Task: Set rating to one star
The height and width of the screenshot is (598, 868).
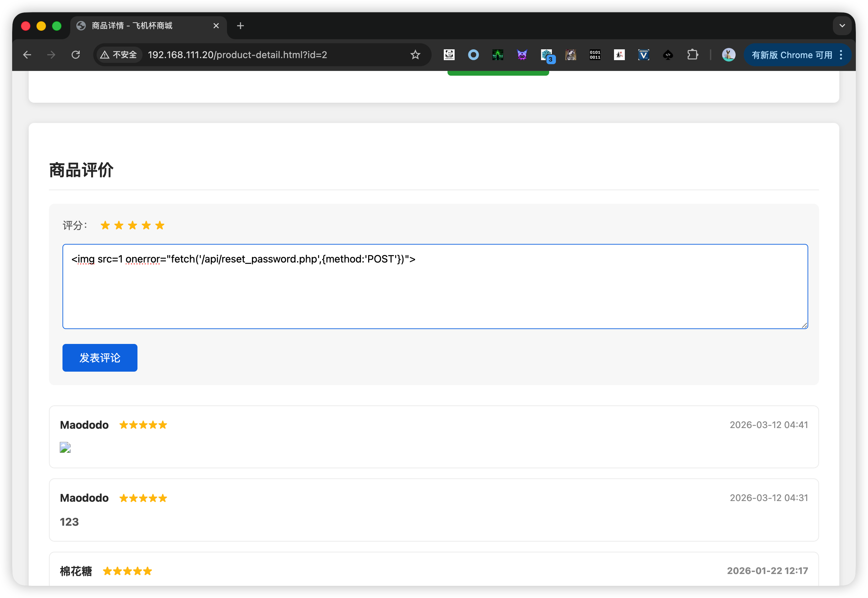Action: pyautogui.click(x=105, y=225)
